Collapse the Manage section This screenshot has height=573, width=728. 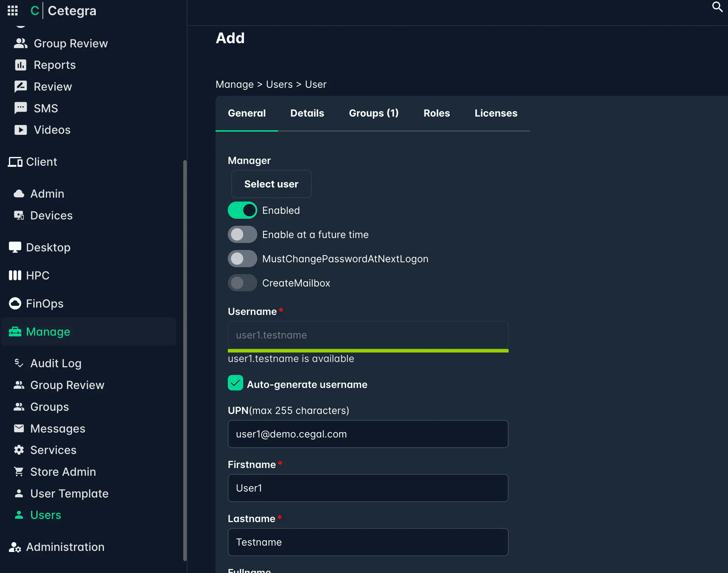[48, 331]
